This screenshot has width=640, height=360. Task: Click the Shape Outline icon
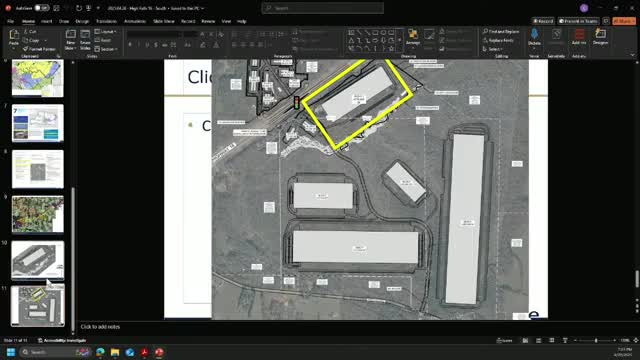click(442, 40)
